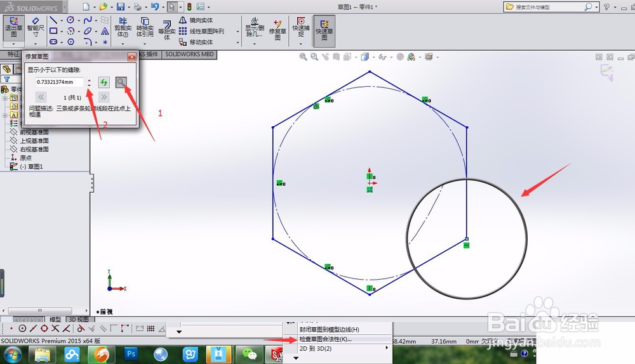
Task: Open dropdown arrow beside Circle tool
Action: click(79, 20)
